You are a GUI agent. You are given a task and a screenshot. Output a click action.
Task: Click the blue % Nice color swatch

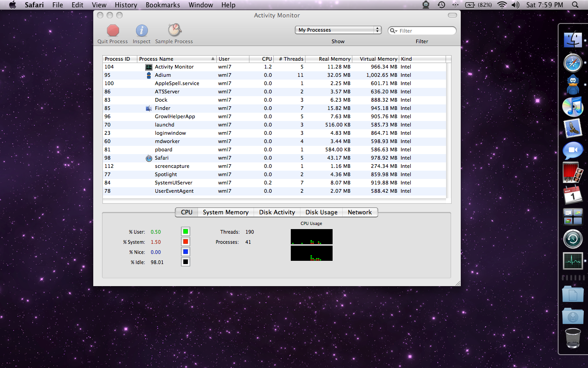tap(186, 252)
